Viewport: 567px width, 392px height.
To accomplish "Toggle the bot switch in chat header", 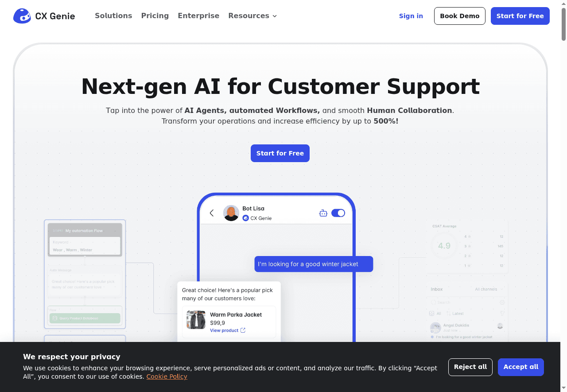I will pyautogui.click(x=338, y=213).
